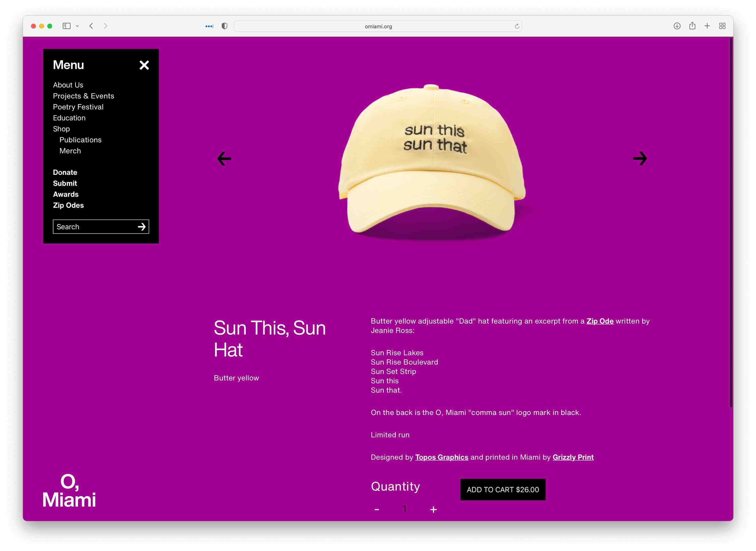The width and height of the screenshot is (756, 551).
Task: Open the tab overview icon in Safari
Action: pyautogui.click(x=722, y=26)
